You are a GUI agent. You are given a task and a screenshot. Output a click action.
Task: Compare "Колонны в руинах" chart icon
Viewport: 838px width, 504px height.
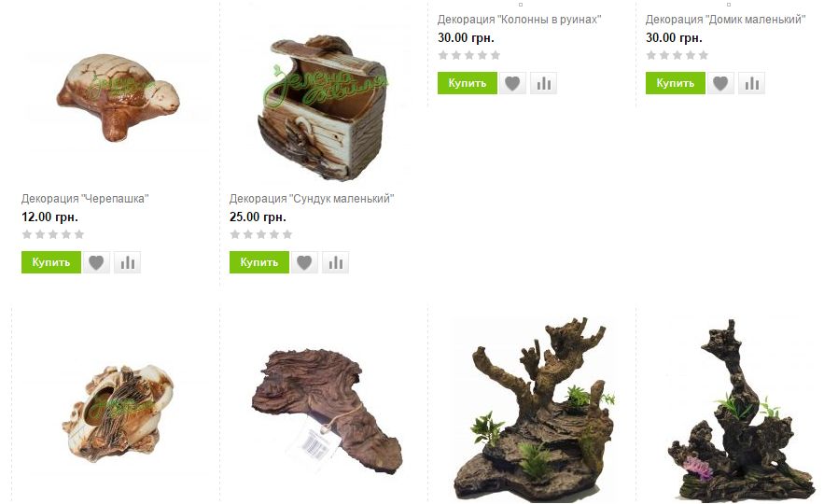pyautogui.click(x=543, y=83)
